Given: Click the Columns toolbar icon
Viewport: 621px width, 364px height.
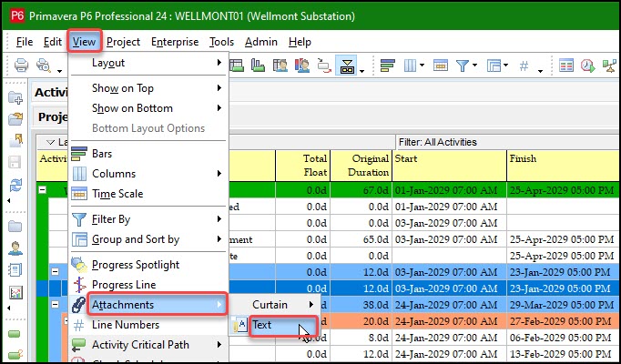Looking at the screenshot, I should click(410, 66).
